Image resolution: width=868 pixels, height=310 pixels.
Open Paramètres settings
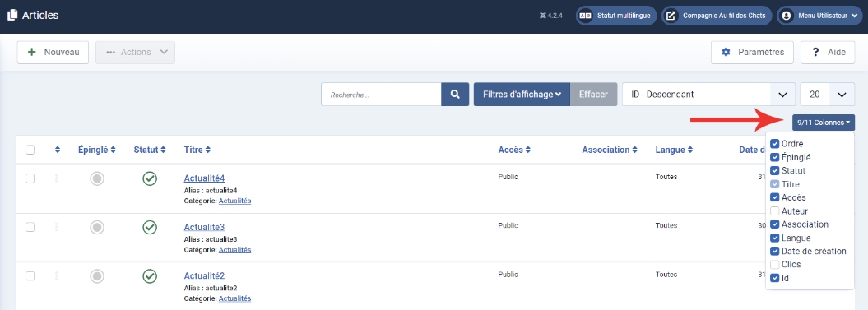point(752,52)
